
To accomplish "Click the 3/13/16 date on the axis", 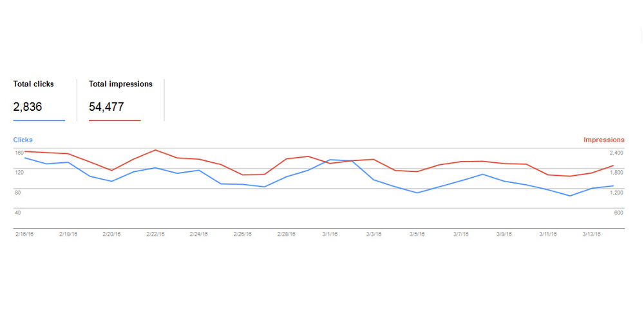I will click(x=591, y=234).
